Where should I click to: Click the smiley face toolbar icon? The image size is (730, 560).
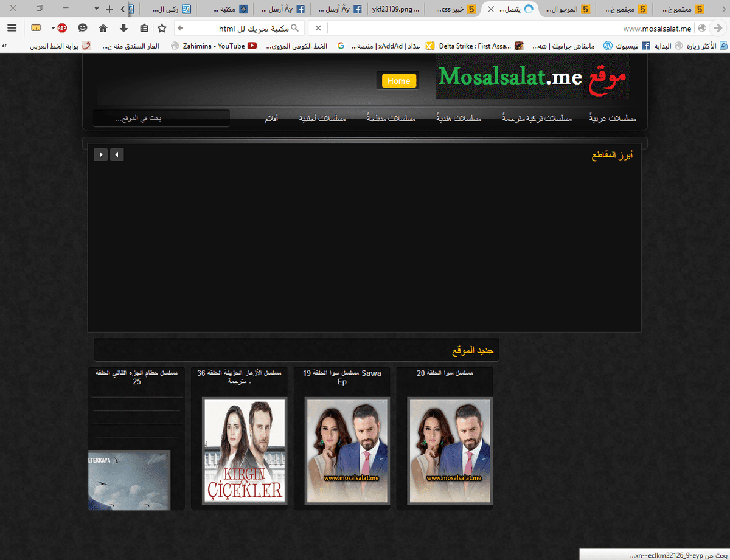[83, 28]
